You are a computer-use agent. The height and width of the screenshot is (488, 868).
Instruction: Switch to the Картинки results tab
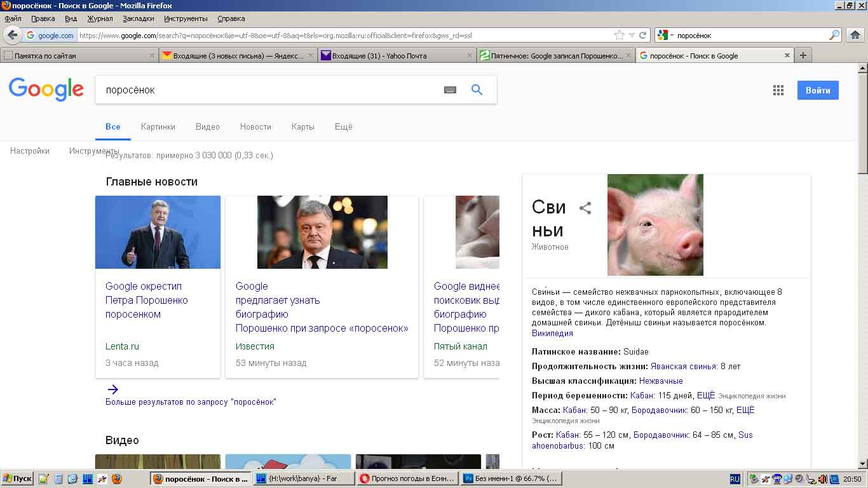coord(158,126)
